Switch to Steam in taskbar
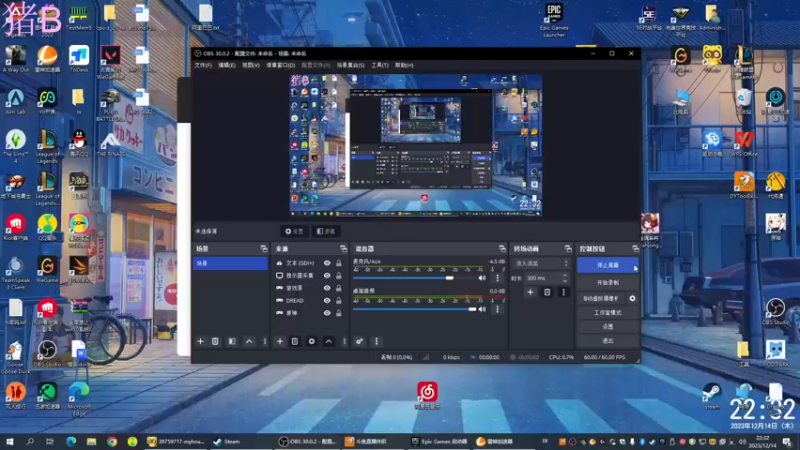 227,441
